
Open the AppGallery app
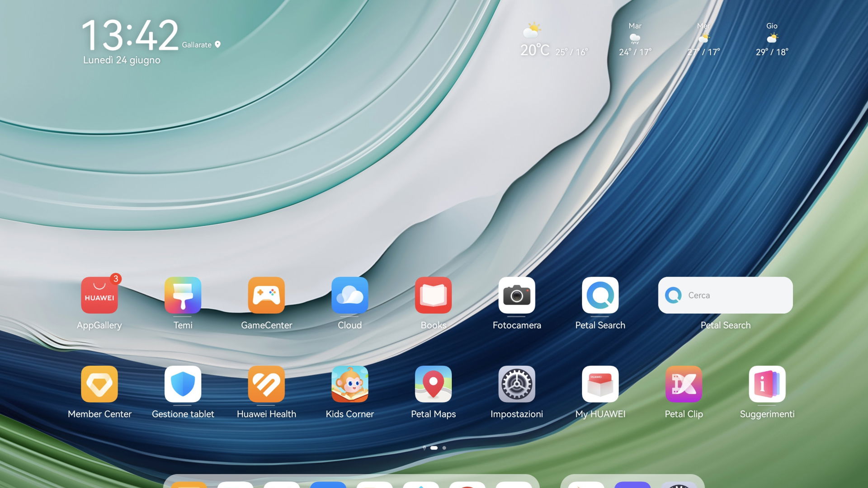(x=99, y=295)
